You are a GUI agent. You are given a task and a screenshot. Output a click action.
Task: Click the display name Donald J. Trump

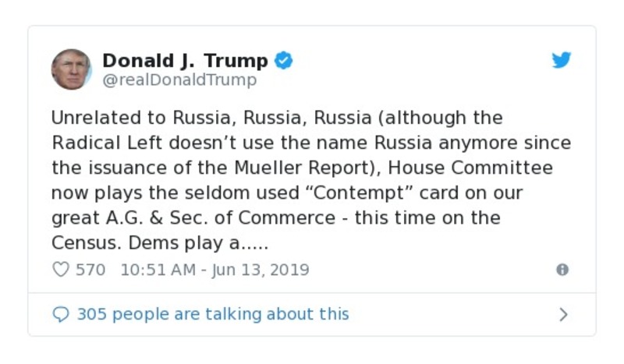tap(185, 60)
